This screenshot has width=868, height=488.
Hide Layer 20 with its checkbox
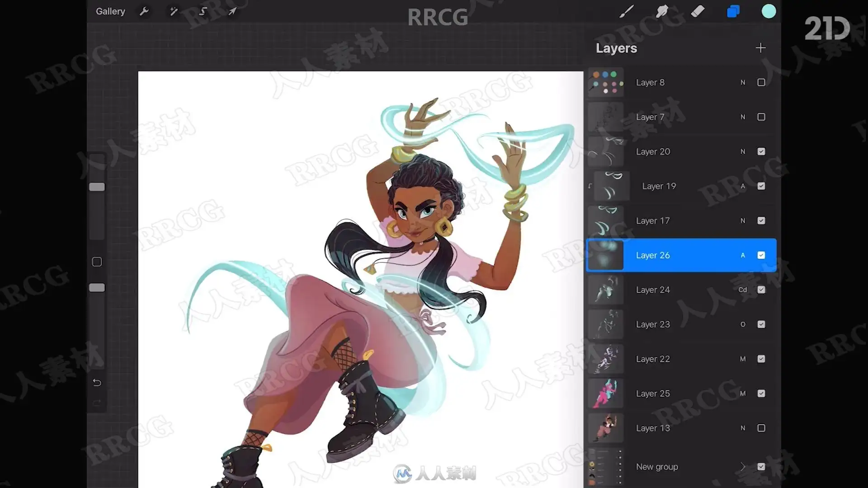click(761, 151)
